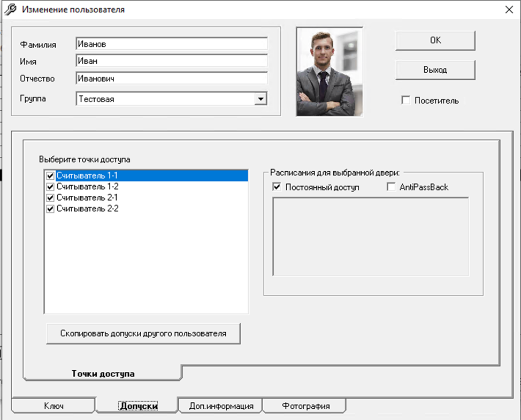Select the Точки доступа sub-tab

tap(103, 373)
